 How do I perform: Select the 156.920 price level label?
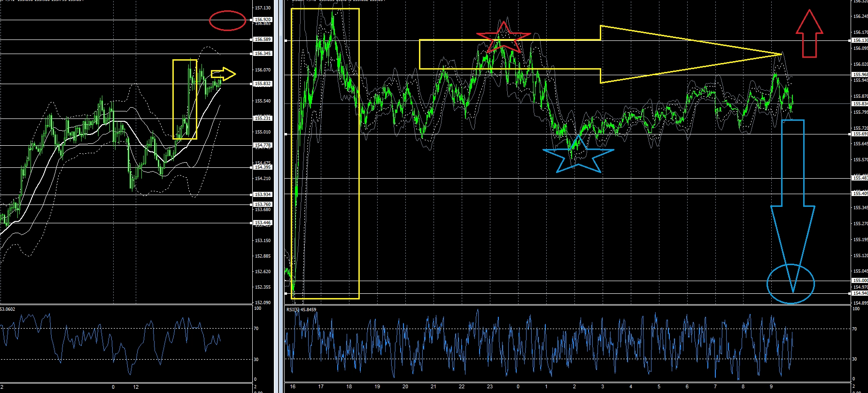[x=262, y=20]
